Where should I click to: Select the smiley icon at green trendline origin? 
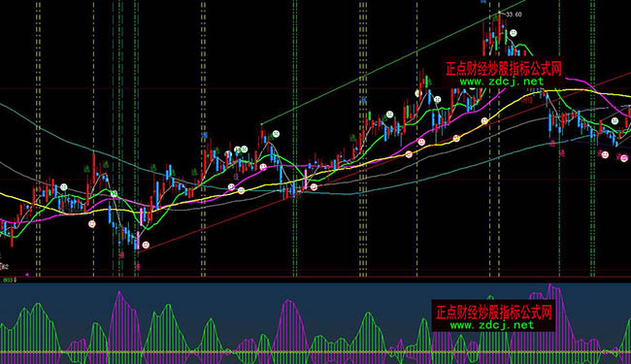pos(276,134)
